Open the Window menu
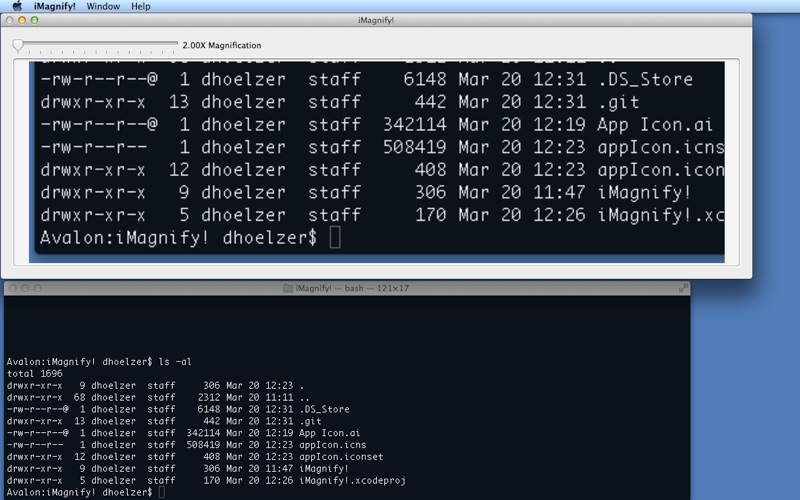Image resolution: width=800 pixels, height=500 pixels. pos(103,6)
